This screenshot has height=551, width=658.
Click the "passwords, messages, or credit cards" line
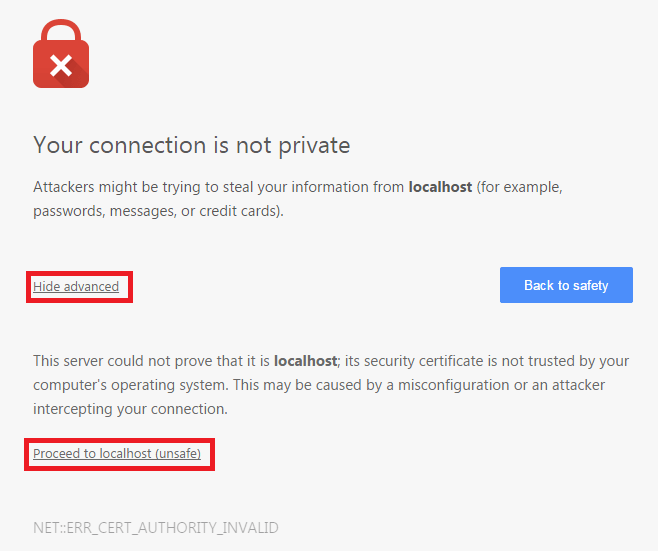tap(156, 211)
